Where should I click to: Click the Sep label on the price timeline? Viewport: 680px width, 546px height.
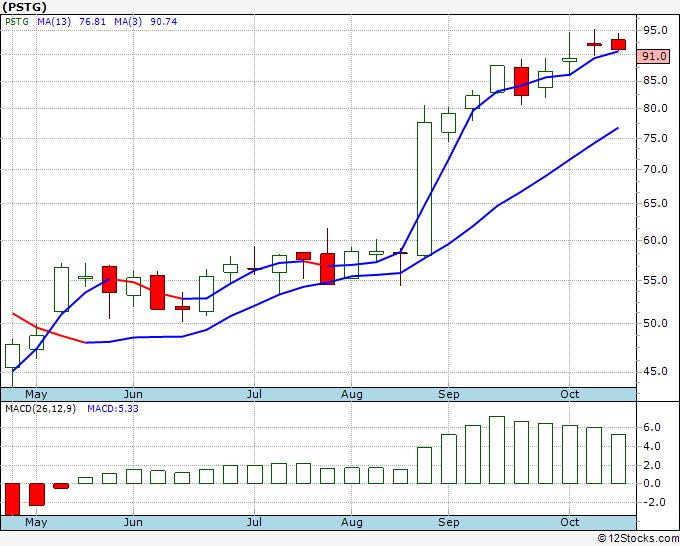tap(448, 394)
